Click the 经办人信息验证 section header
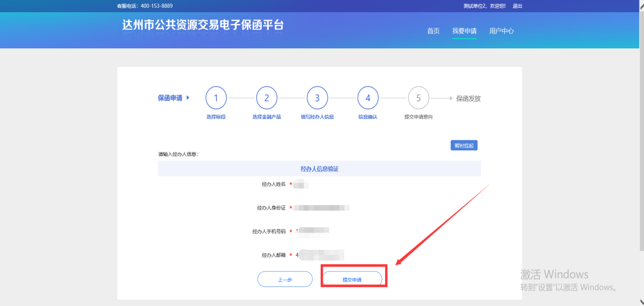Viewport: 644px width, 306px height. click(x=319, y=169)
